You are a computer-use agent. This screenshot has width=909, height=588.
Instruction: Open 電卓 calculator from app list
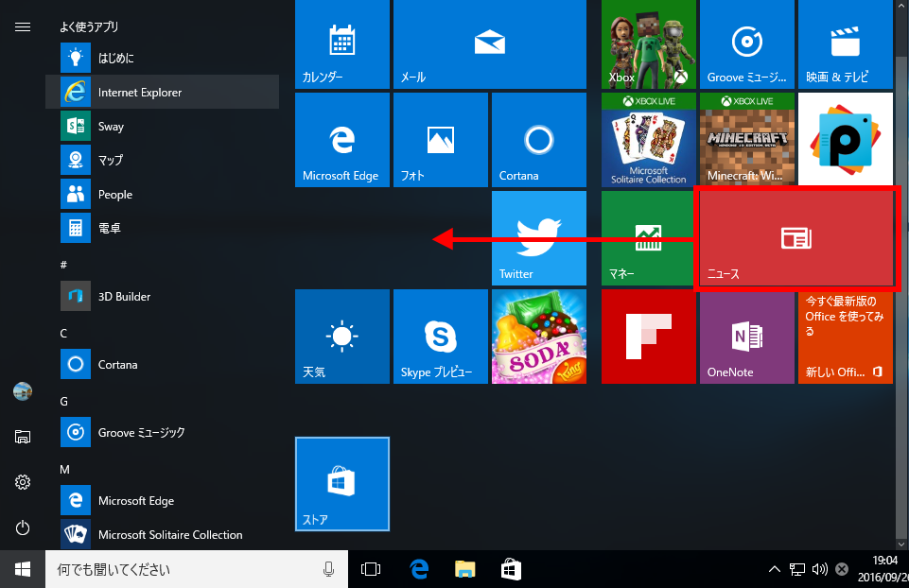(x=163, y=228)
